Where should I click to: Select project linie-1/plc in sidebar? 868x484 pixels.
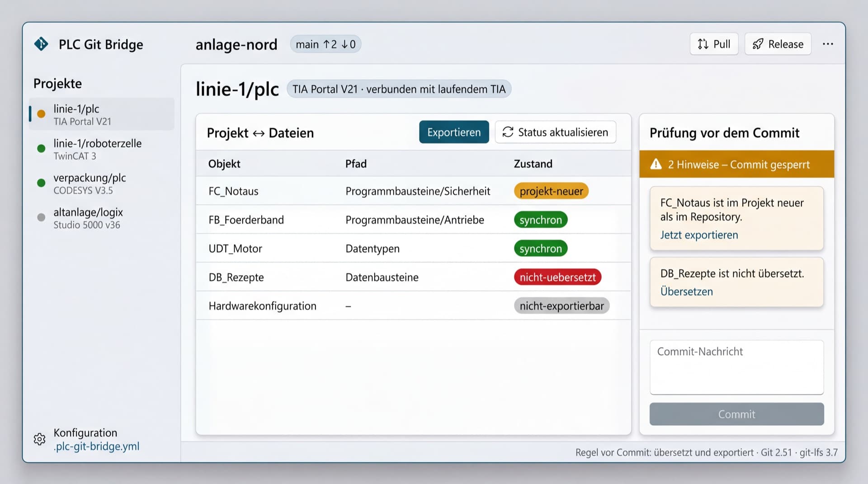(102, 114)
